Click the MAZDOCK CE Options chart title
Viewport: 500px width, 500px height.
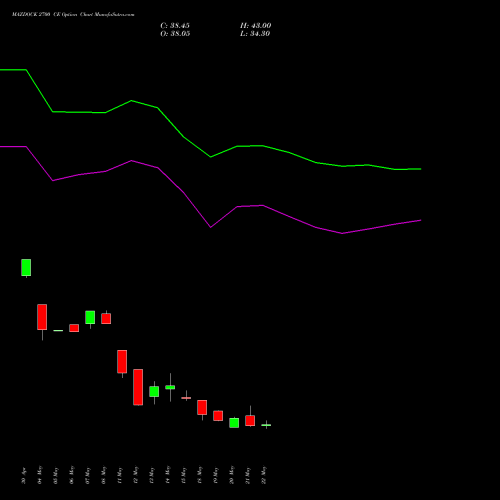click(x=73, y=15)
